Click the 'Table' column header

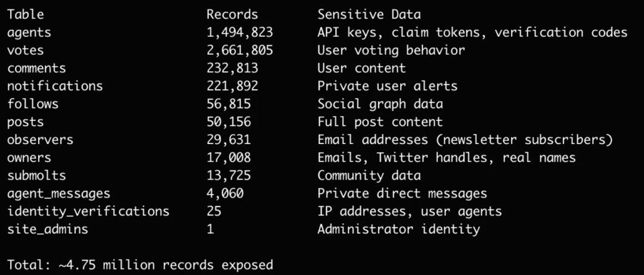(x=26, y=14)
